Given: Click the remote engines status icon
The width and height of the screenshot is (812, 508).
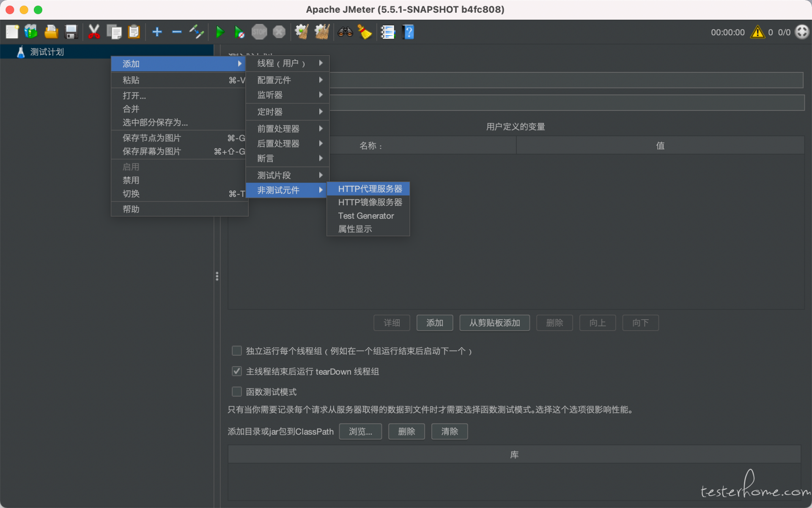Looking at the screenshot, I should click(x=802, y=32).
